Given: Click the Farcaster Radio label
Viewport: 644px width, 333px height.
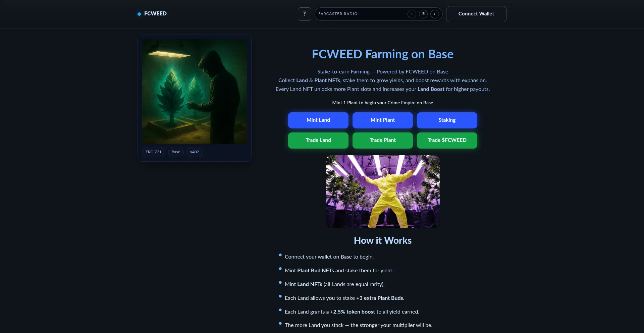Looking at the screenshot, I should pos(338,14).
